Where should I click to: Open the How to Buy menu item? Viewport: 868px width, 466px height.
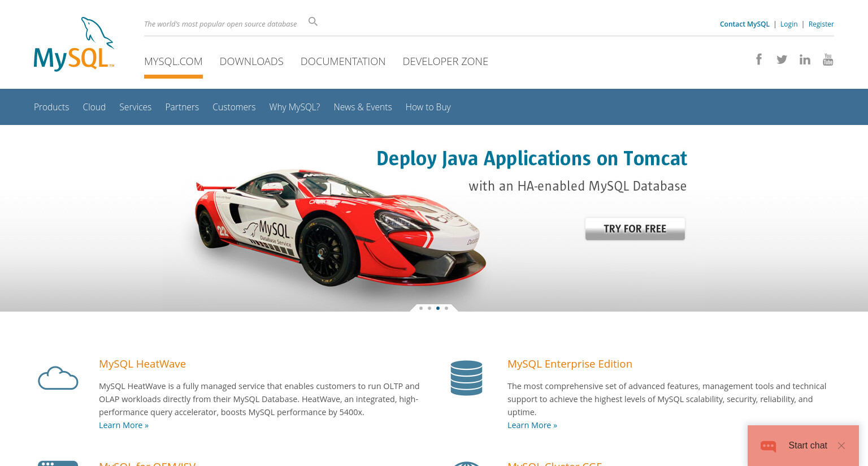coord(428,107)
